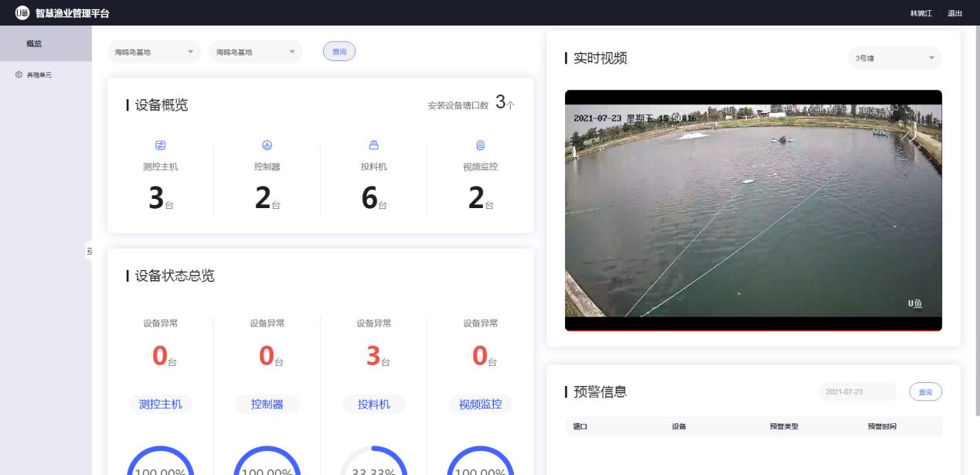Click the 预警时间 column header
The height and width of the screenshot is (475, 980).
click(883, 427)
